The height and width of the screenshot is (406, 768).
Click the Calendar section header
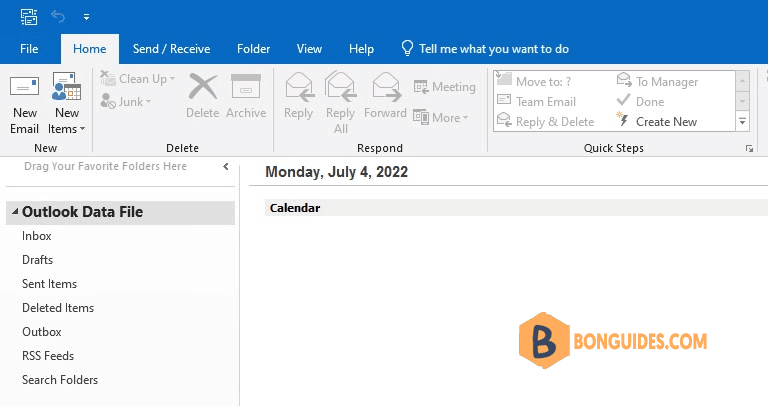click(516, 208)
